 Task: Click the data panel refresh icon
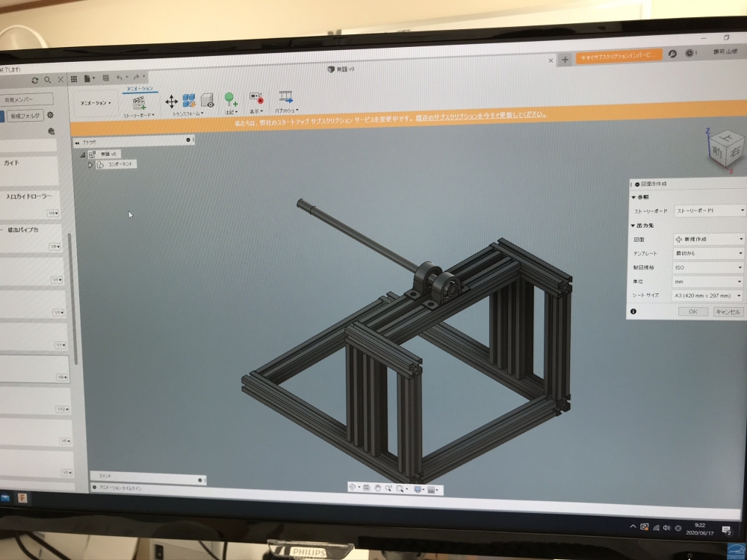[x=35, y=80]
